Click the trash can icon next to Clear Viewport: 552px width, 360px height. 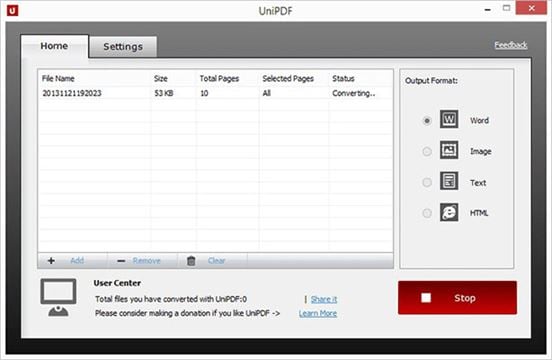191,261
